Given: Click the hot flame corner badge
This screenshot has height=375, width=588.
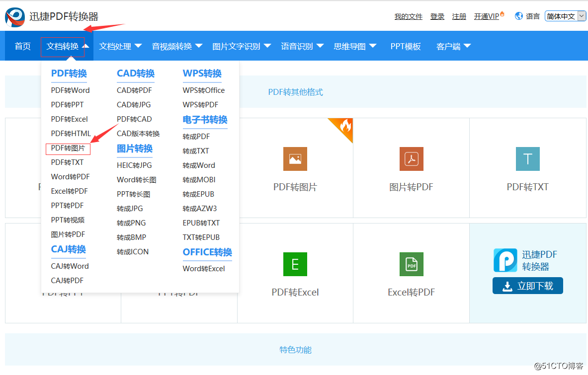Looking at the screenshot, I should (x=342, y=129).
